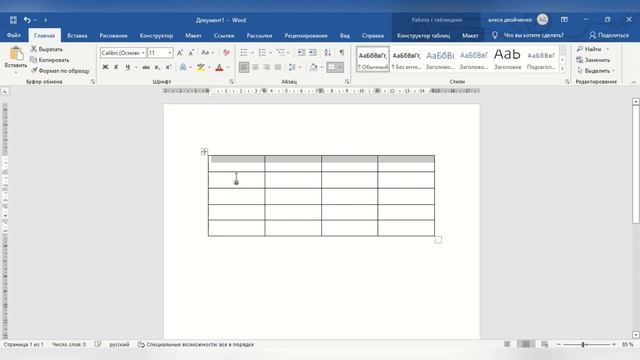Toggle bold (Ж) formatting
This screenshot has width=640, height=360.
pos(105,67)
